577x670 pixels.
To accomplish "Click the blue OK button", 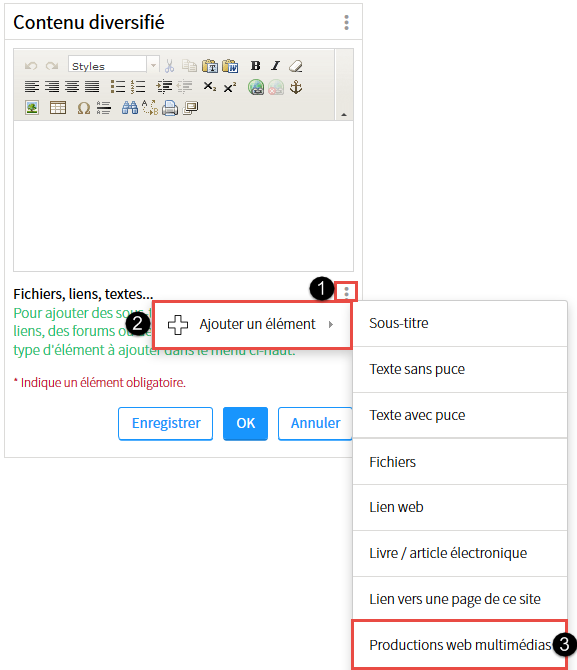I will pos(245,423).
